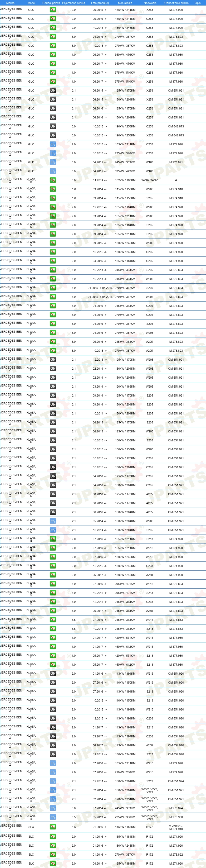
Task: Click the '12.2011 ->' production date cell
Action: pyautogui.click(x=100, y=781)
